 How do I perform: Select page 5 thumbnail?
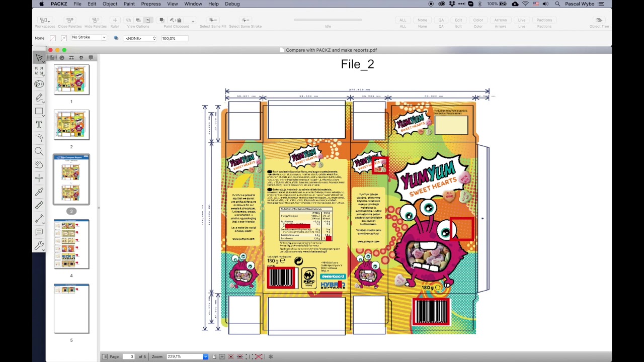[71, 308]
